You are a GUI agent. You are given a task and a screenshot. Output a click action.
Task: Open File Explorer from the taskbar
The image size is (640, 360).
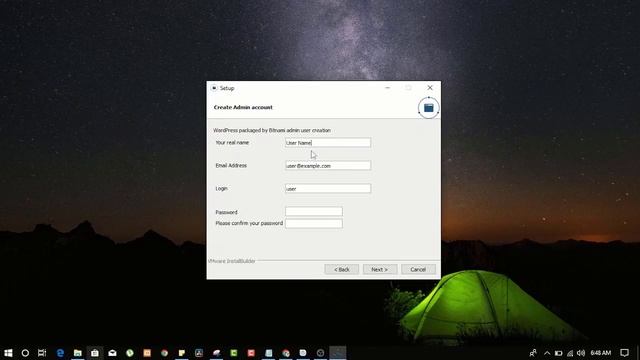click(78, 353)
